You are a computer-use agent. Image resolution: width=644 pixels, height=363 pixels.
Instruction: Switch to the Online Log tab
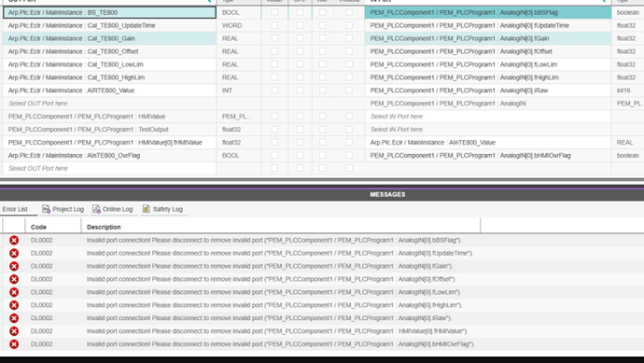pyautogui.click(x=113, y=209)
